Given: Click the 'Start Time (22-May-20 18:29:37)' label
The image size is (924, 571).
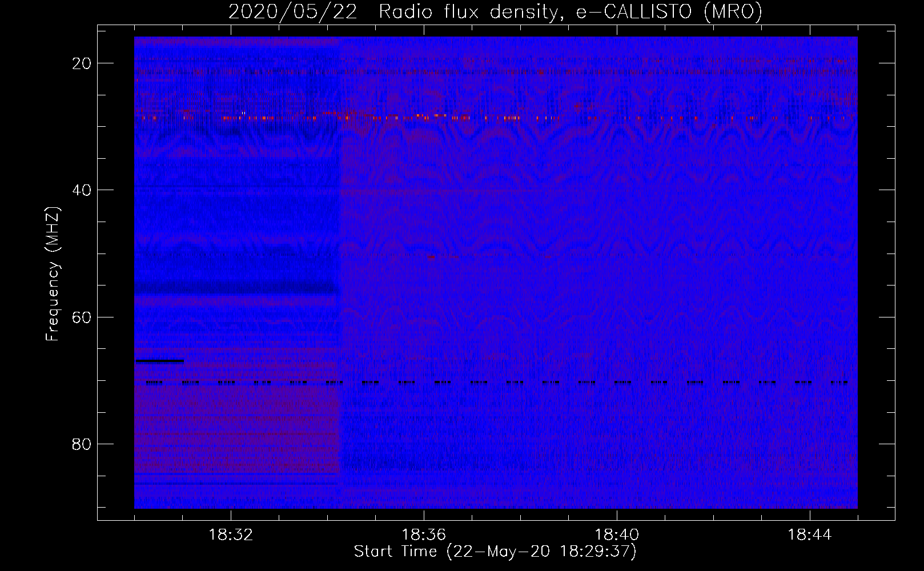Looking at the screenshot, I should point(495,552).
